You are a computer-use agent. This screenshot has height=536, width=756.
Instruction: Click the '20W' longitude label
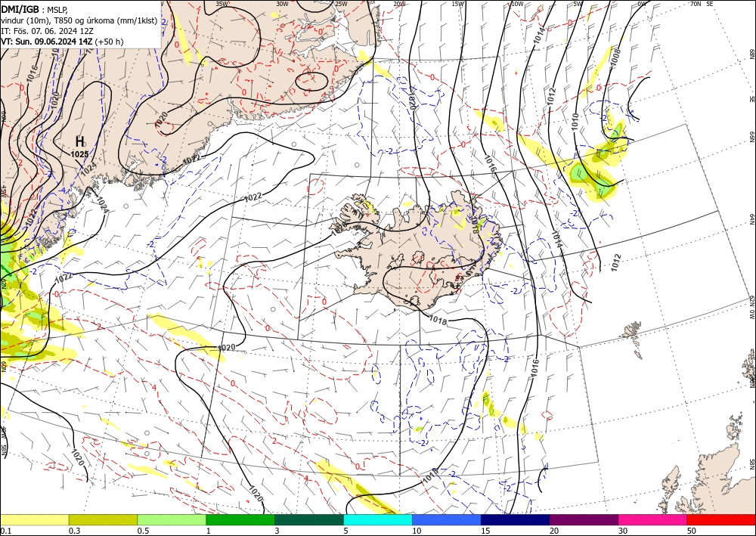pyautogui.click(x=399, y=4)
